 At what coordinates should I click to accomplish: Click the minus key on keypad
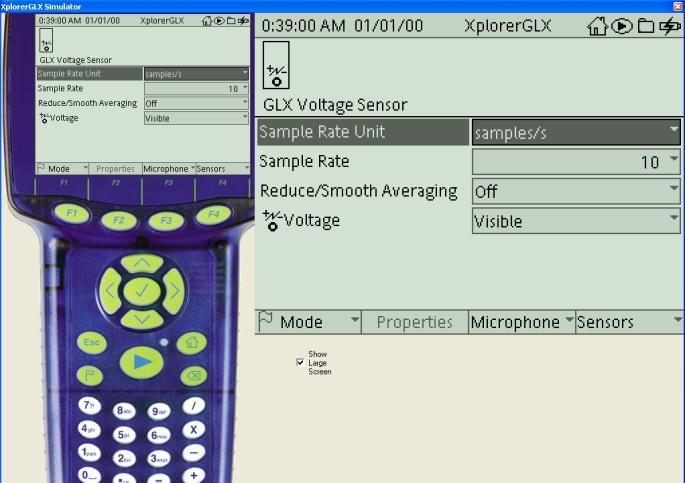(194, 453)
